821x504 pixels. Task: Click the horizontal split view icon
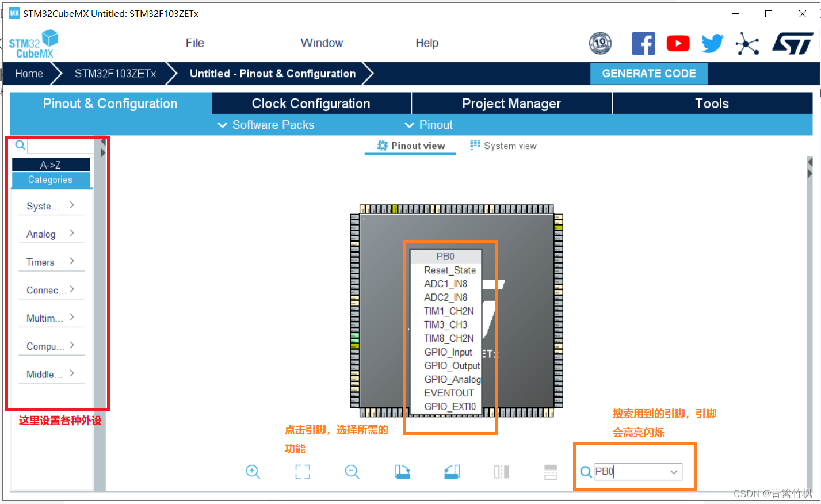(x=551, y=472)
